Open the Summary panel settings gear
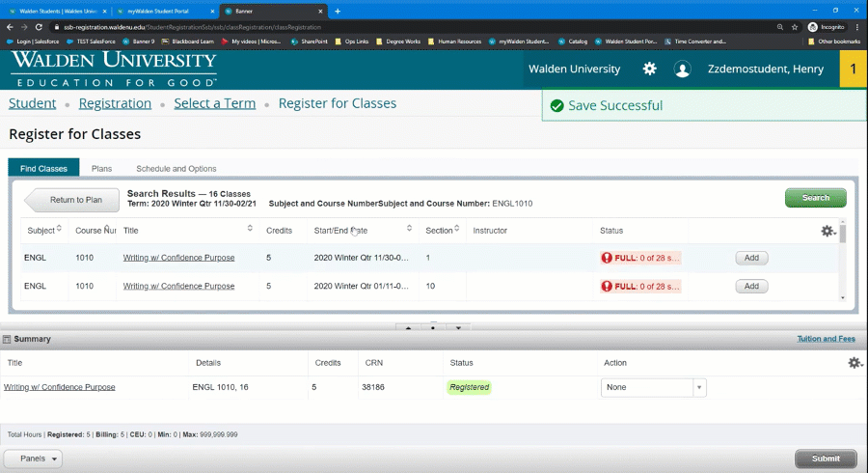 click(x=854, y=363)
